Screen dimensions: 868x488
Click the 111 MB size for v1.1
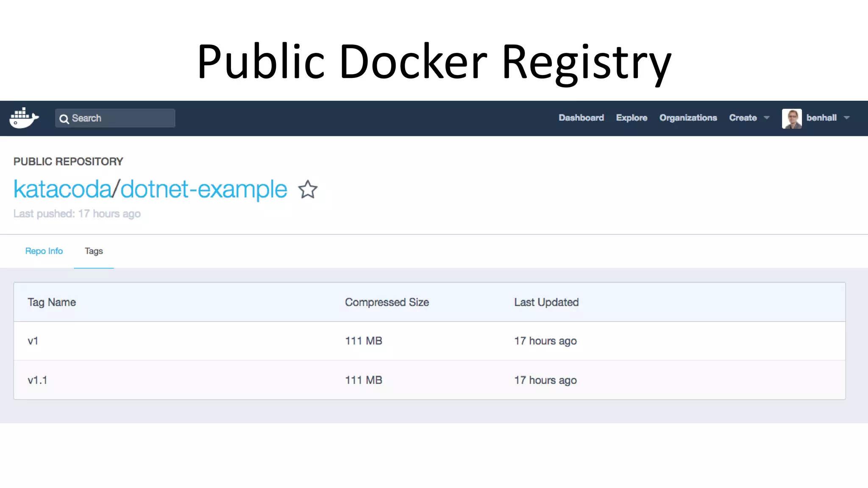point(364,380)
